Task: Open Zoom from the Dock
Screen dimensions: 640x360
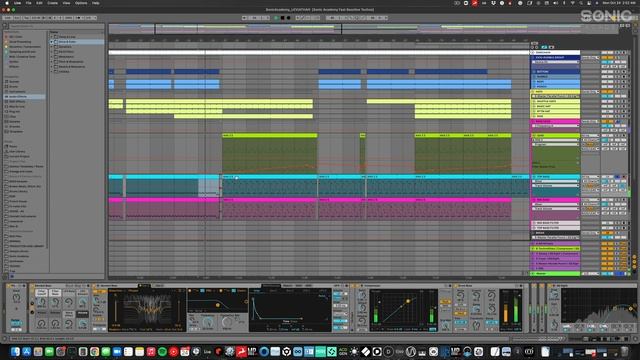Action: click(117, 351)
